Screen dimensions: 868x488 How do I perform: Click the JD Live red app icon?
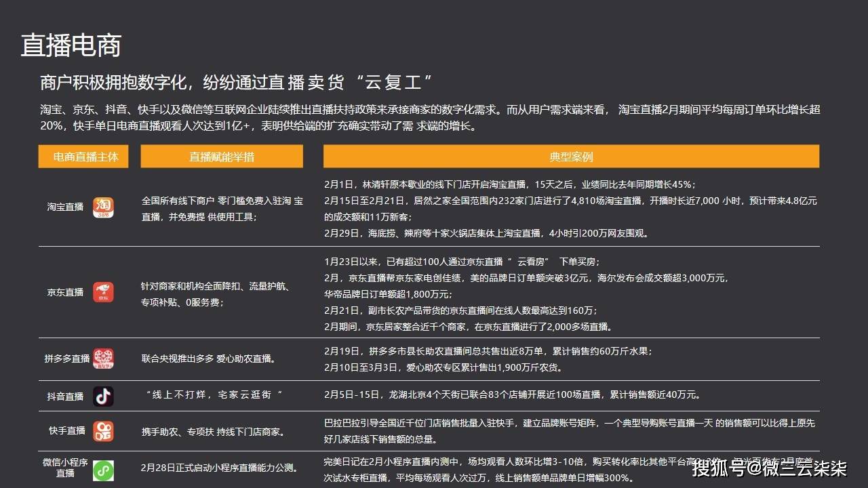tap(103, 292)
